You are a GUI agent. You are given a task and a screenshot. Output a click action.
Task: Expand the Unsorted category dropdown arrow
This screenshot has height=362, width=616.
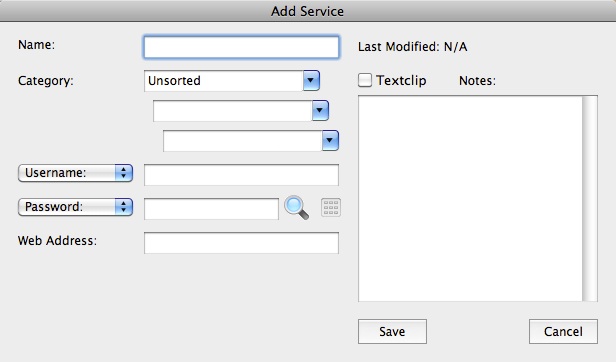tap(311, 81)
